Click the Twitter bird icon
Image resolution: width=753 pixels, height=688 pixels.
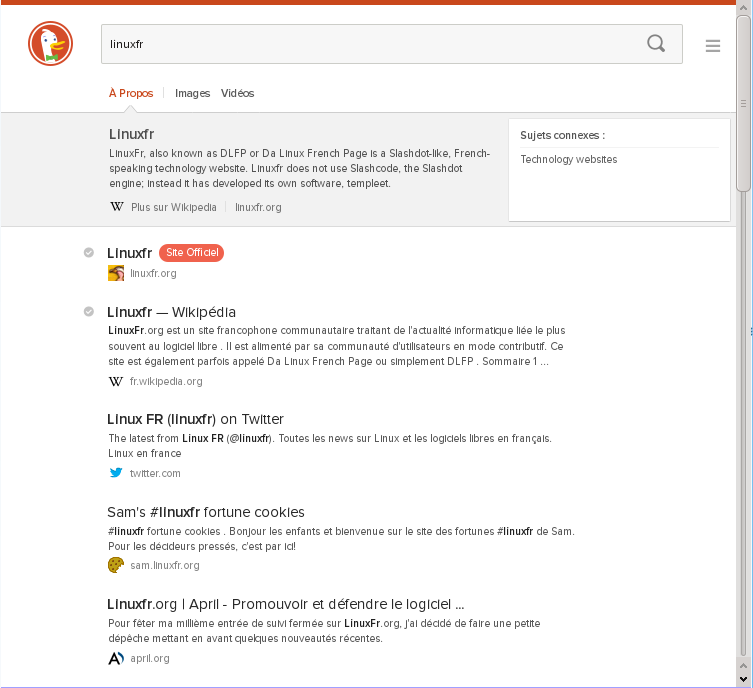tap(116, 473)
